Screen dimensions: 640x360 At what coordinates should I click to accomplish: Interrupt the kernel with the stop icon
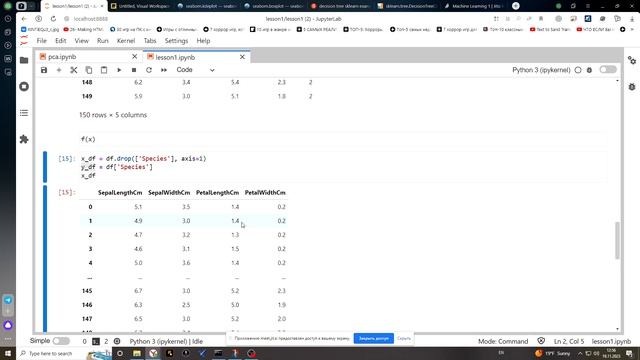pyautogui.click(x=134, y=70)
